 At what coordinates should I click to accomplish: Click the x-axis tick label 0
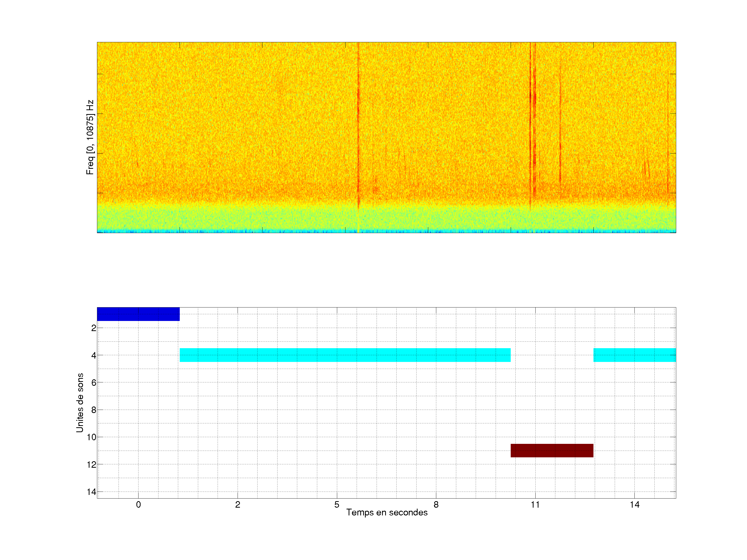[139, 505]
